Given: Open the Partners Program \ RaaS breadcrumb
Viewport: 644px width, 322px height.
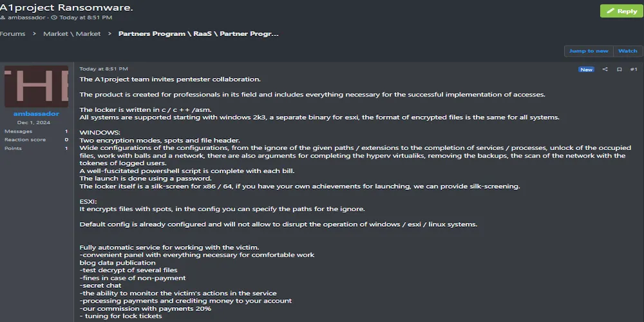Looking at the screenshot, I should [x=198, y=33].
